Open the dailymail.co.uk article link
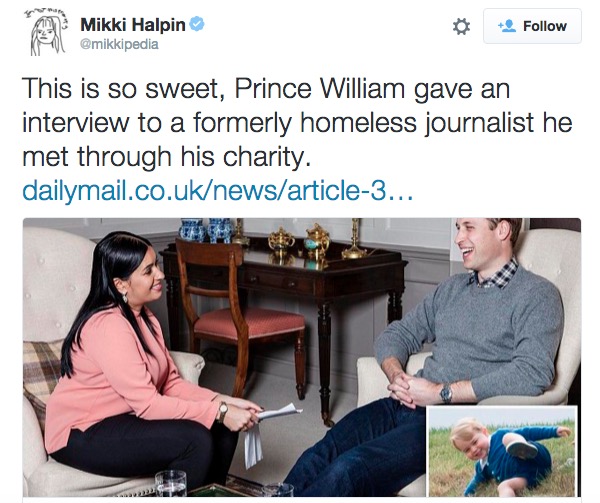The width and height of the screenshot is (600, 503). click(x=218, y=190)
